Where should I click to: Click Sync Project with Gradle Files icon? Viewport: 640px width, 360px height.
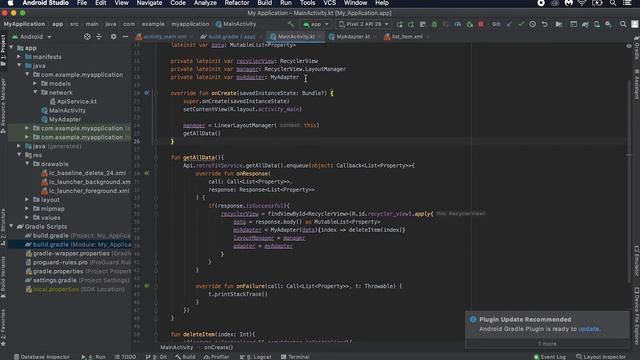point(585,24)
